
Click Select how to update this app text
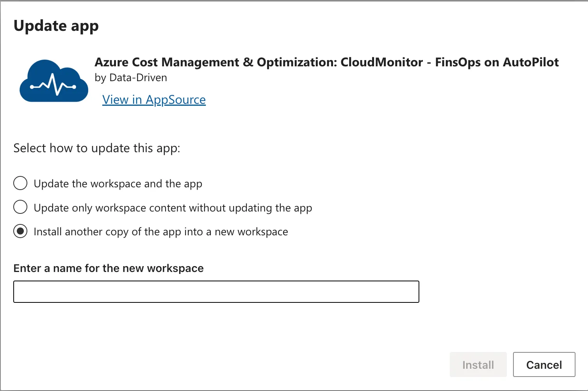[97, 148]
